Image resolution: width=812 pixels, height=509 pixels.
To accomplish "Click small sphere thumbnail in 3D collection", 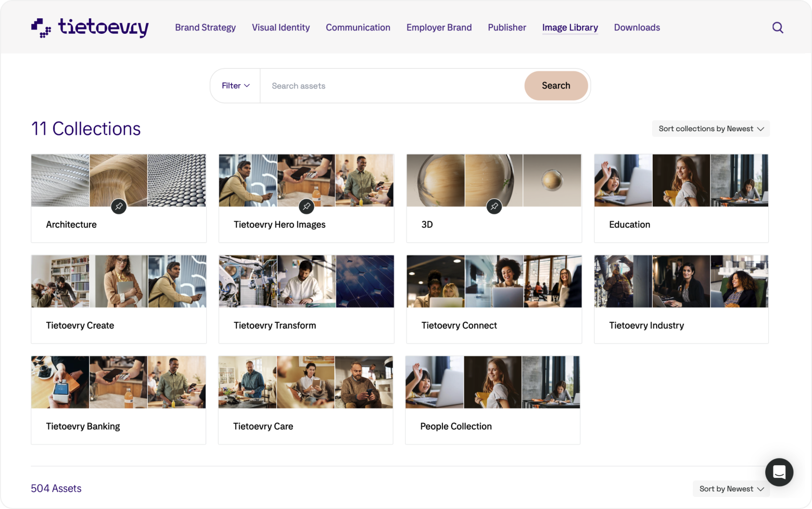I will click(x=552, y=180).
